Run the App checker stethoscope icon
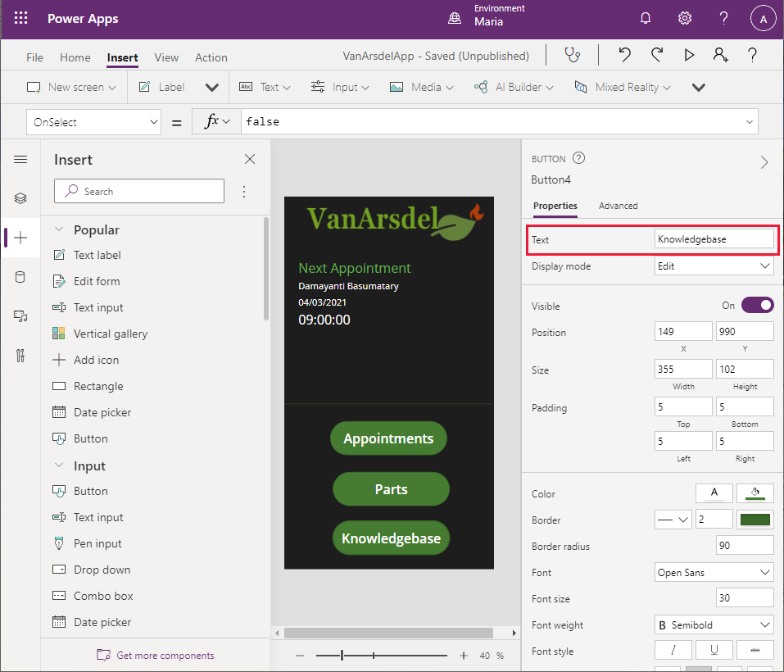Image resolution: width=784 pixels, height=672 pixels. tap(573, 55)
